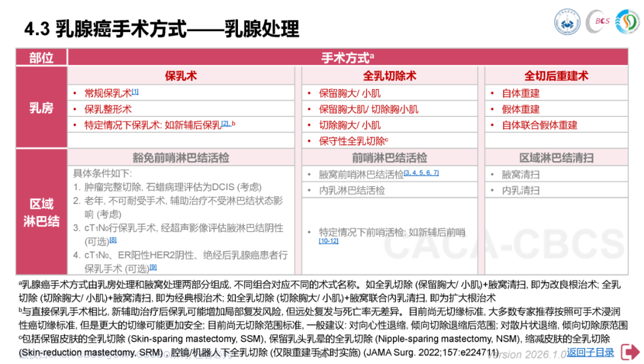Open reference [8] under cT1N0 保乳手术
The height and width of the screenshot is (364, 644).
tap(113, 239)
